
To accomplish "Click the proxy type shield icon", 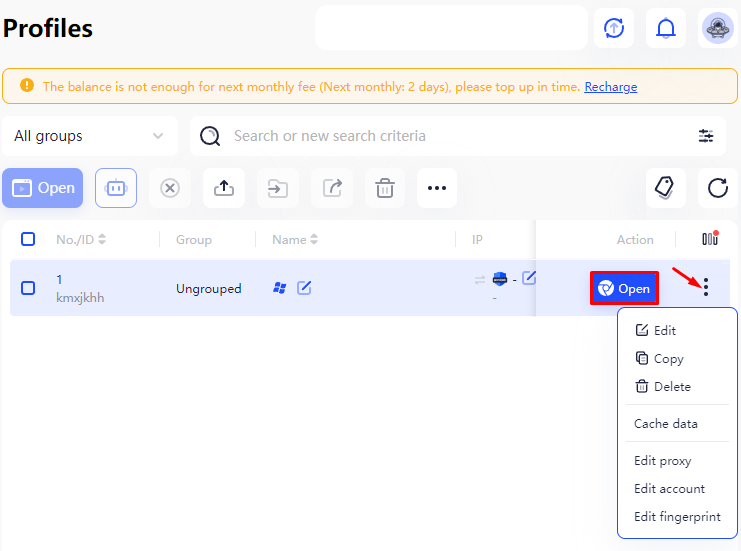I will 500,279.
